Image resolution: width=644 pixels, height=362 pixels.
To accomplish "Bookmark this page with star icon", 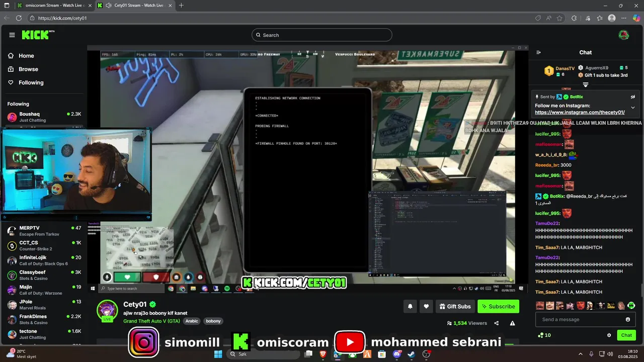I will pos(559,18).
